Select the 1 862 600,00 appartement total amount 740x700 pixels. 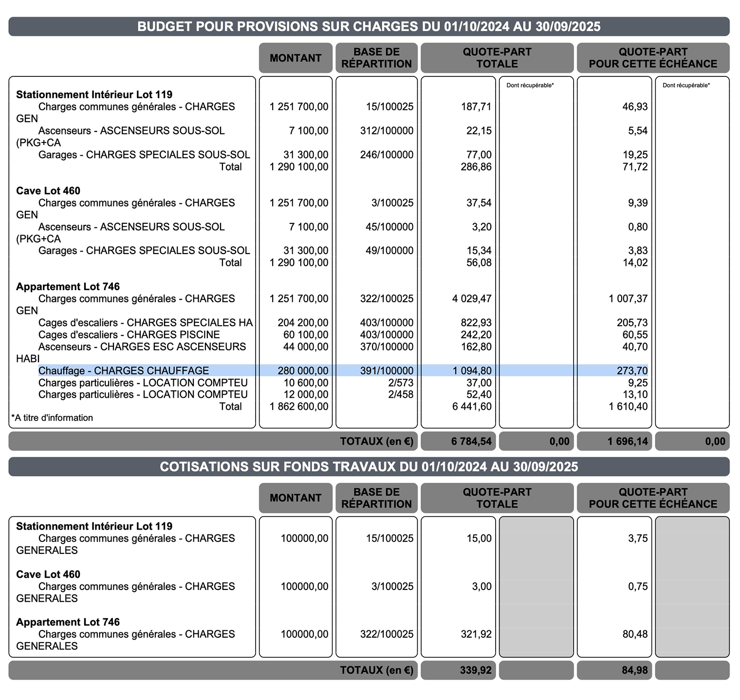click(299, 406)
